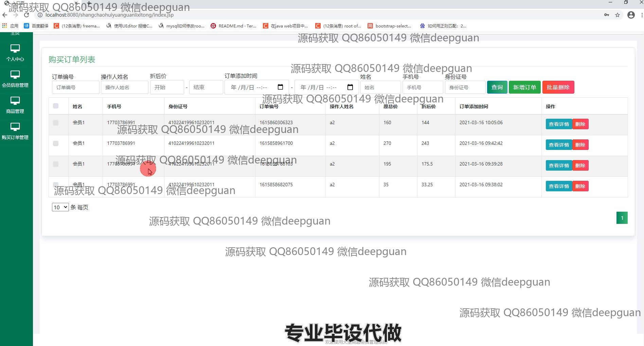
Task: View details of order 1615858682075
Action: pos(559,186)
